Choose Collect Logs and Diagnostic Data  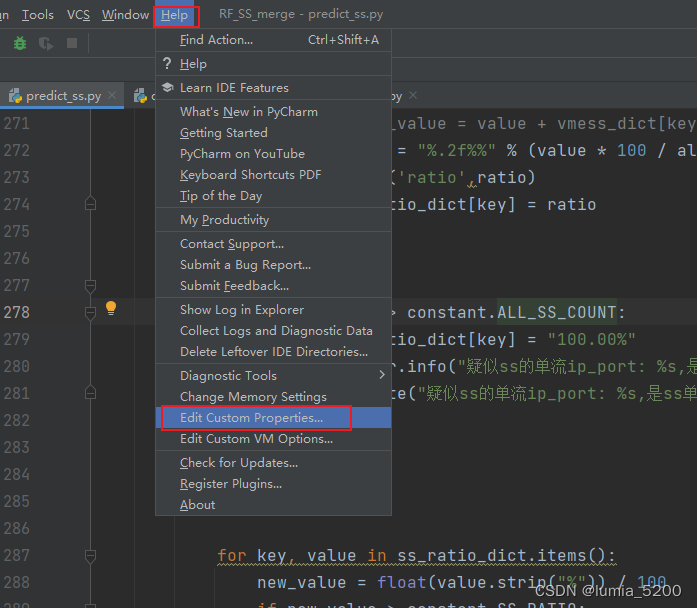pyautogui.click(x=273, y=330)
